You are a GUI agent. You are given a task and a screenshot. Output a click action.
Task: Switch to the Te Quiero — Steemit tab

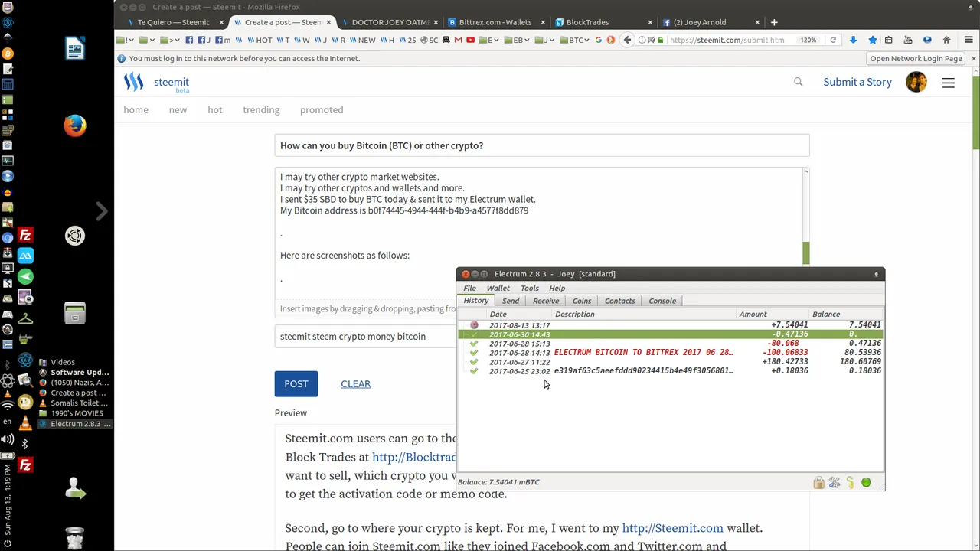[173, 22]
